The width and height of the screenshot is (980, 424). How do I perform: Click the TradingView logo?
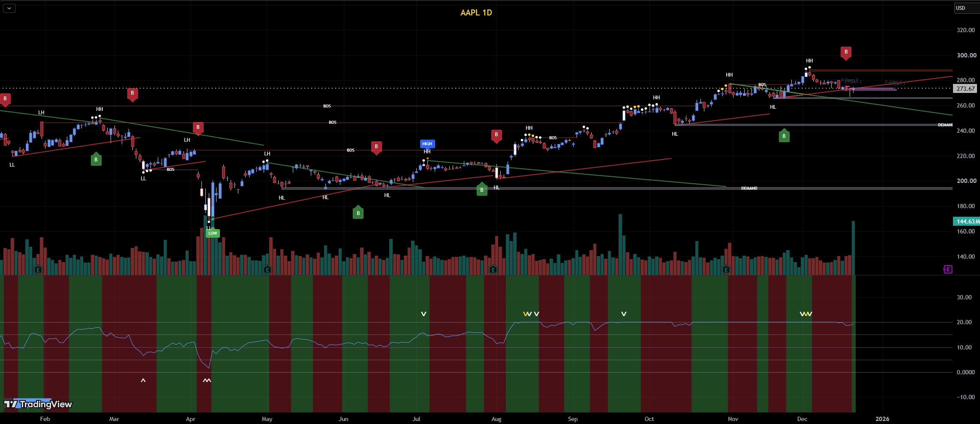tap(38, 404)
